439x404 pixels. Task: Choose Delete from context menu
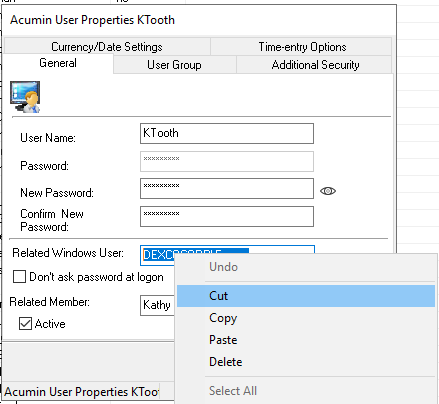tap(306, 362)
